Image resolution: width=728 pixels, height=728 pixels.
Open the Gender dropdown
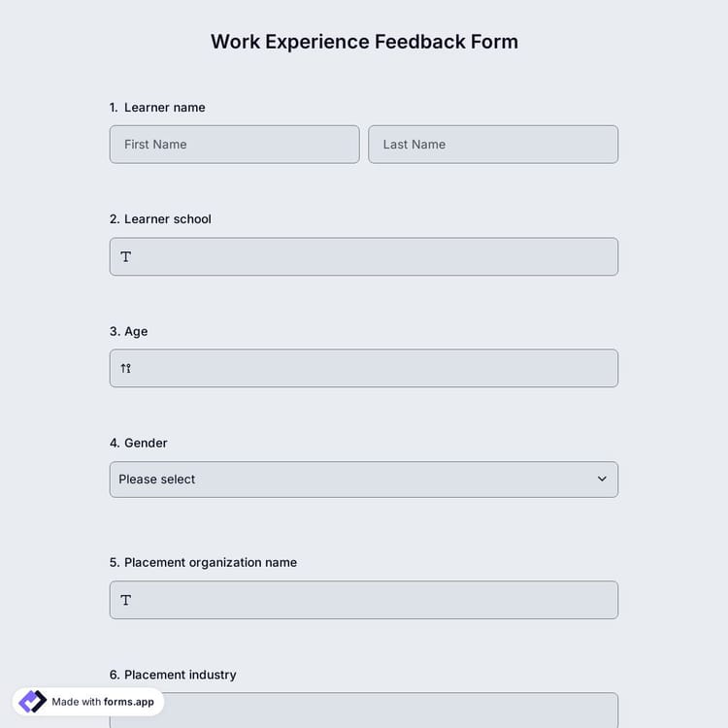coord(363,480)
